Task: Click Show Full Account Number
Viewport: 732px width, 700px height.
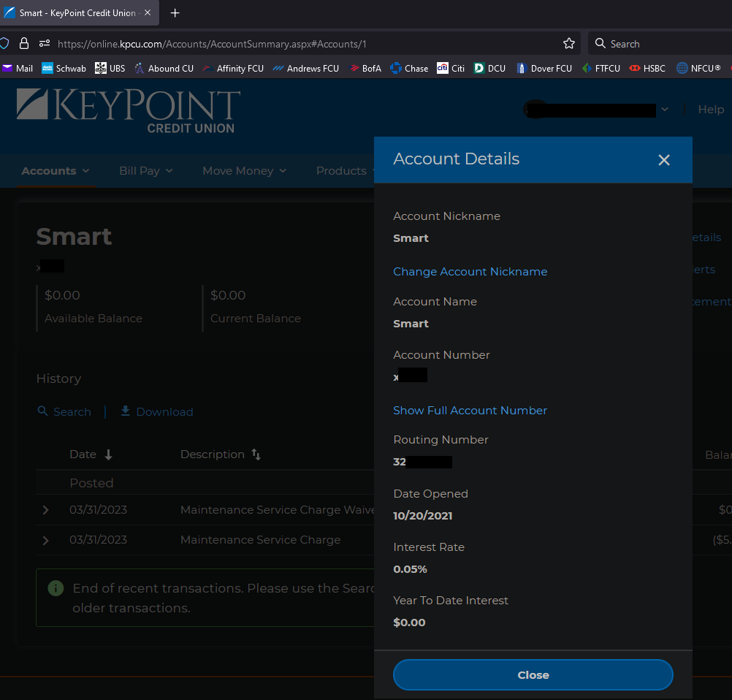Action: (x=470, y=410)
